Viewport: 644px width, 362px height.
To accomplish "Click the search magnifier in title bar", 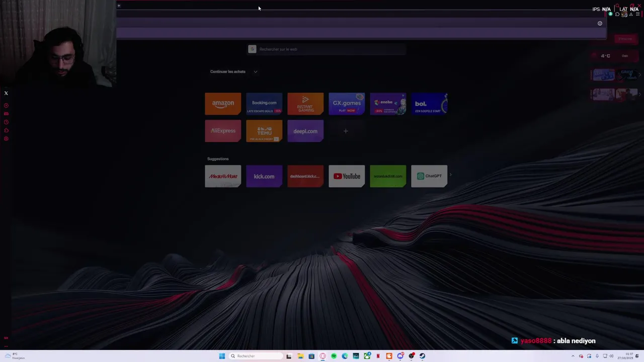I will 617,5.
